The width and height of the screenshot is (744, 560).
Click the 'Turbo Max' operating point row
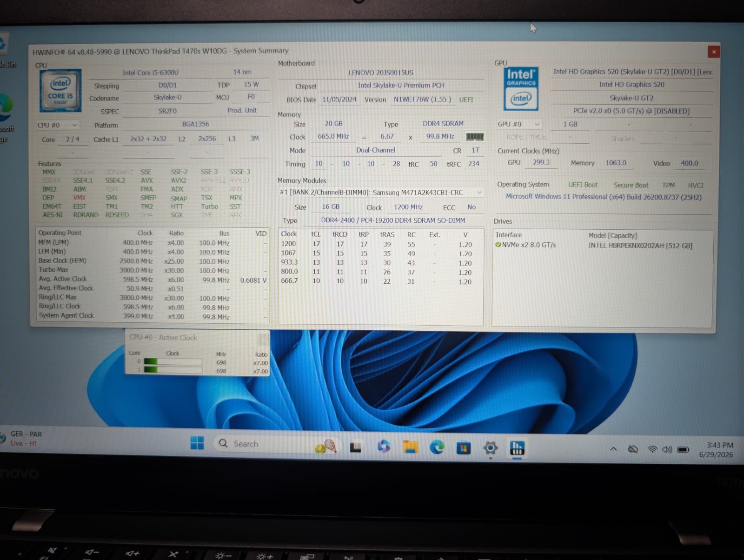(x=152, y=270)
